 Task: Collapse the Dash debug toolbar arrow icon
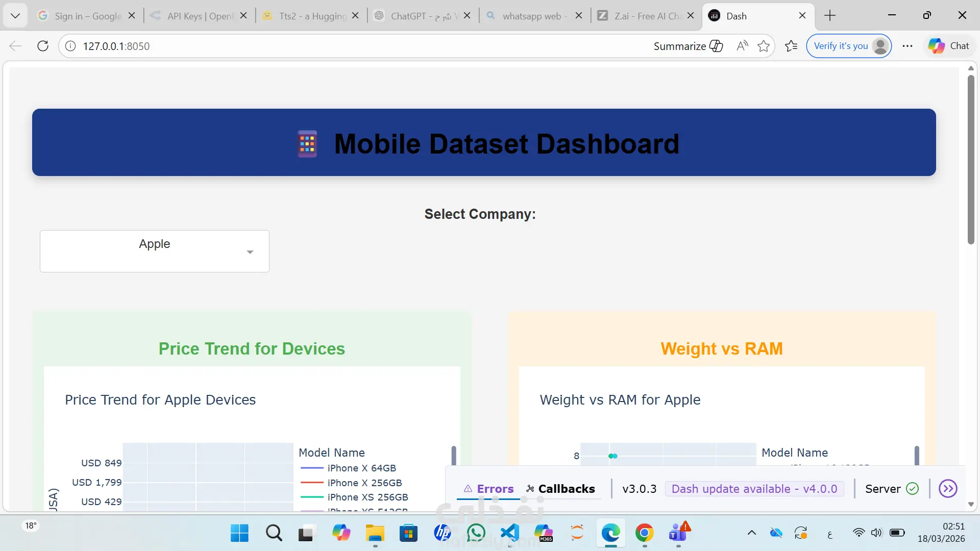(x=948, y=489)
